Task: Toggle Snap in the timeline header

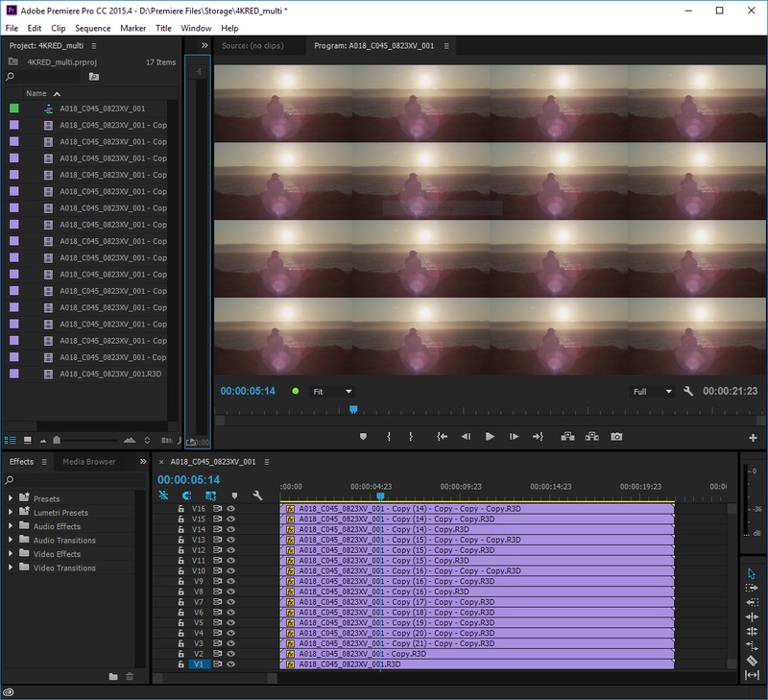Action: pos(186,495)
